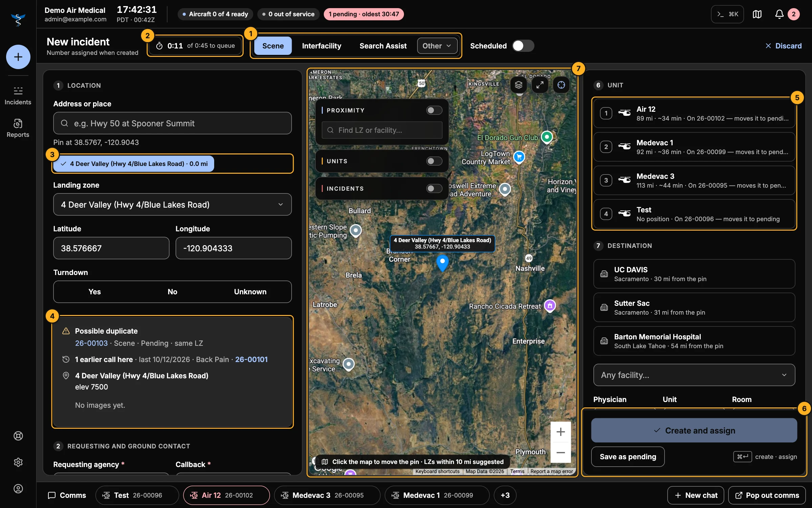
Task: Open the Reports sidebar section
Action: pyautogui.click(x=18, y=128)
